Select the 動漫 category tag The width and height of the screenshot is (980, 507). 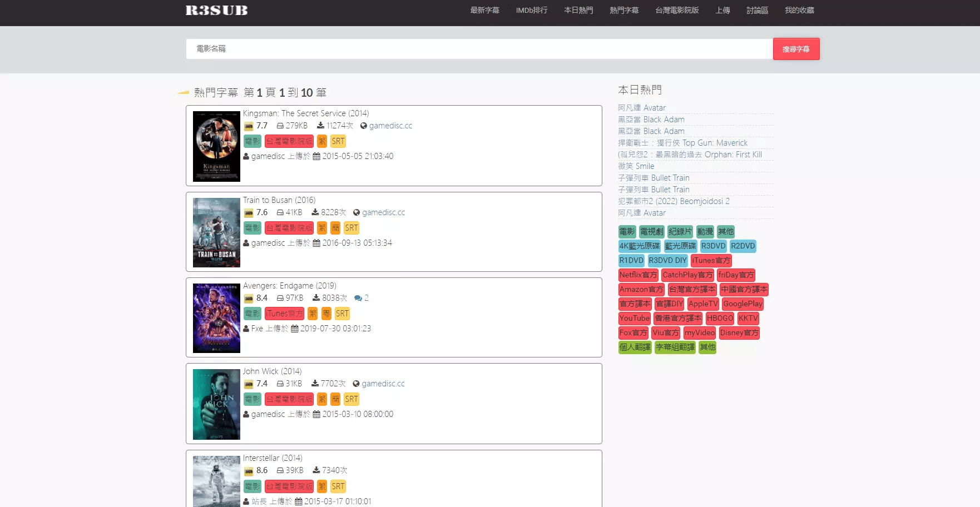705,231
